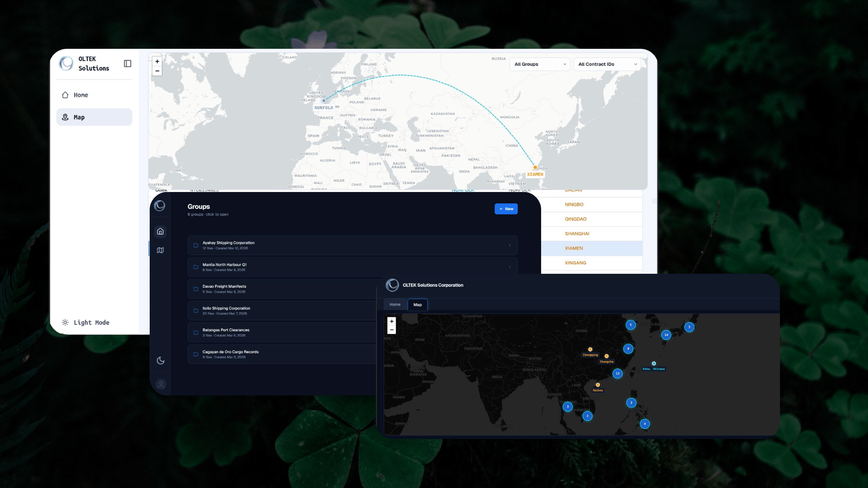This screenshot has width=868, height=488.
Task: Select the Home tab in the corporation window
Action: coord(395,305)
